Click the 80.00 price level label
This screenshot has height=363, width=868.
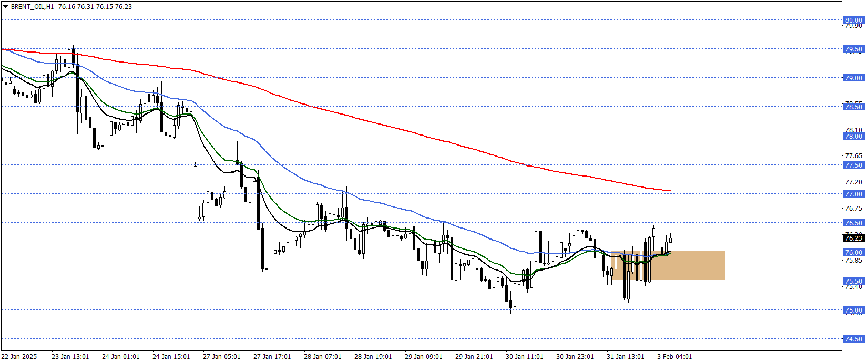pyautogui.click(x=853, y=20)
